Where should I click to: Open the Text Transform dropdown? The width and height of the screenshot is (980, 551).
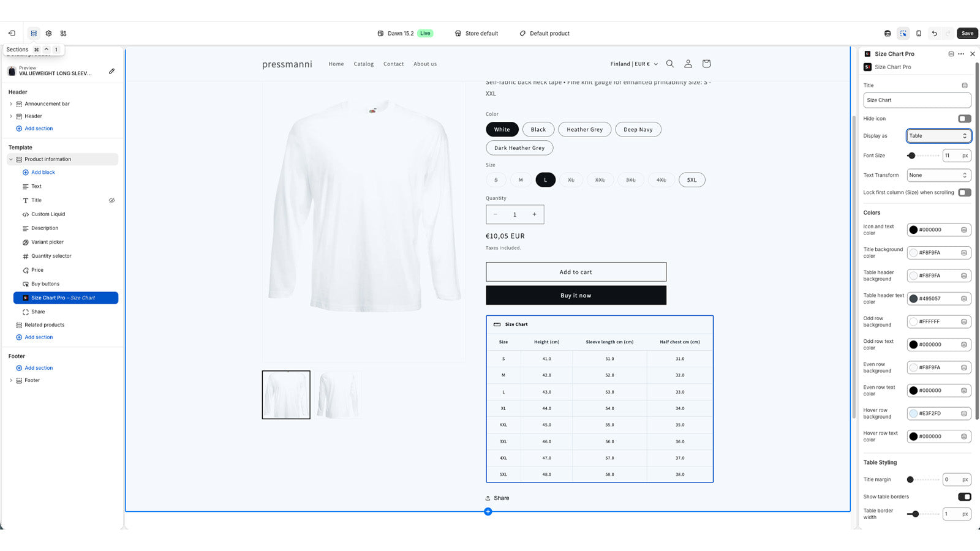pos(938,175)
